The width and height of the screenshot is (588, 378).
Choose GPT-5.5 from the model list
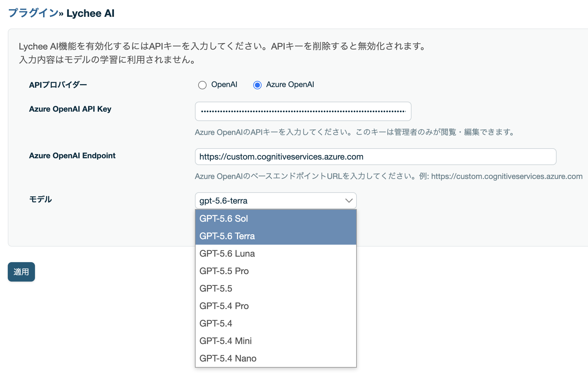(276, 288)
